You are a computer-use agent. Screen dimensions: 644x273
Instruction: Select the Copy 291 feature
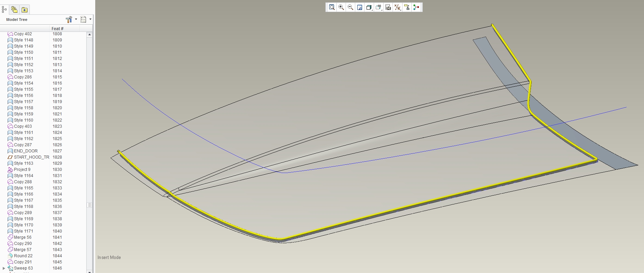(23, 262)
